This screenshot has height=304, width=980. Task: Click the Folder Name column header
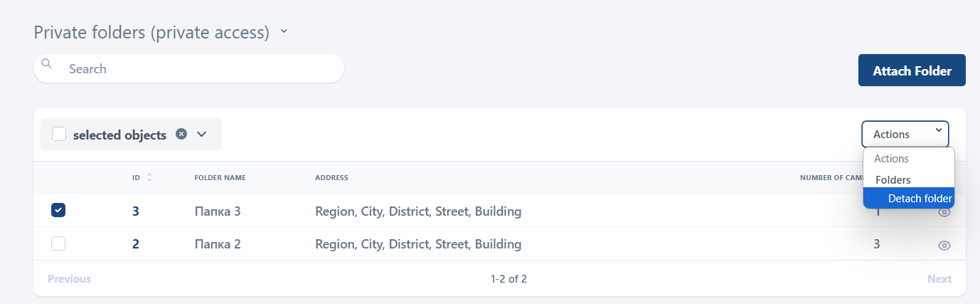(220, 177)
